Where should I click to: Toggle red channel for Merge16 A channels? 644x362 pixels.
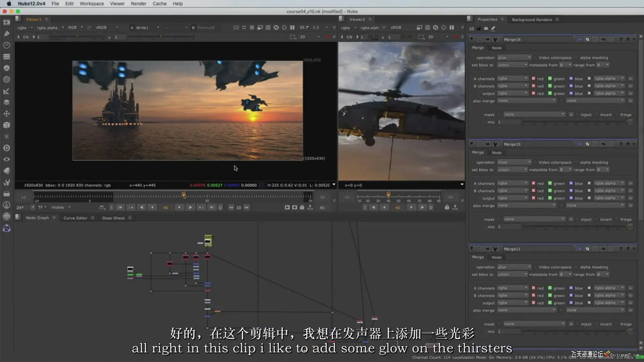coord(533,78)
